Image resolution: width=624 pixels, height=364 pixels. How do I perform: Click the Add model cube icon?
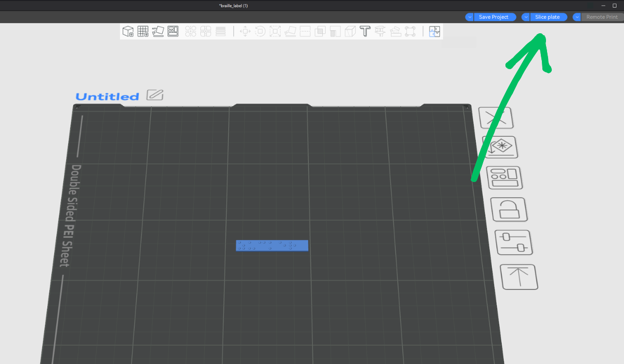tap(128, 31)
